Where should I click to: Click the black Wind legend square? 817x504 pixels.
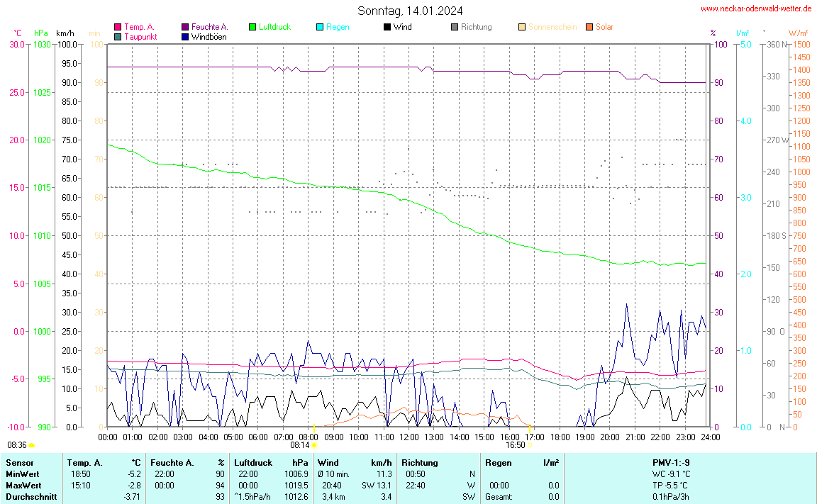pos(387,27)
